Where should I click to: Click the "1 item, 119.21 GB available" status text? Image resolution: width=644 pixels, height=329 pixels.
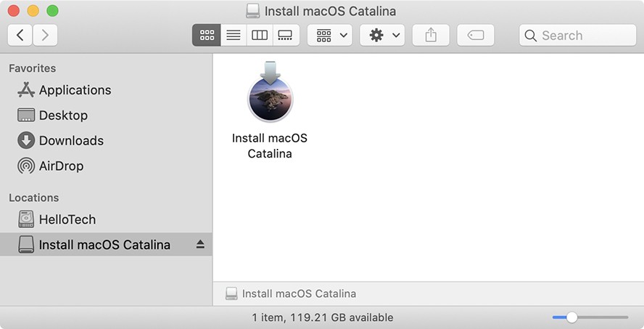[323, 317]
